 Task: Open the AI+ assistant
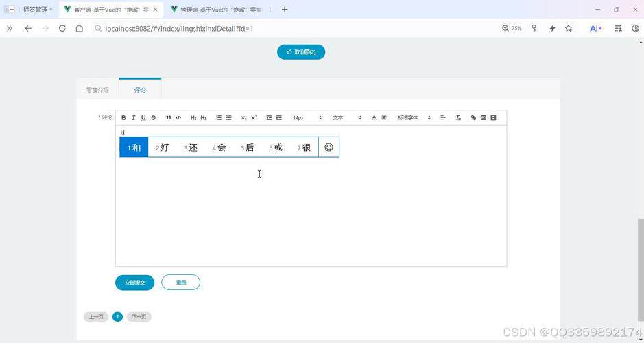[595, 28]
